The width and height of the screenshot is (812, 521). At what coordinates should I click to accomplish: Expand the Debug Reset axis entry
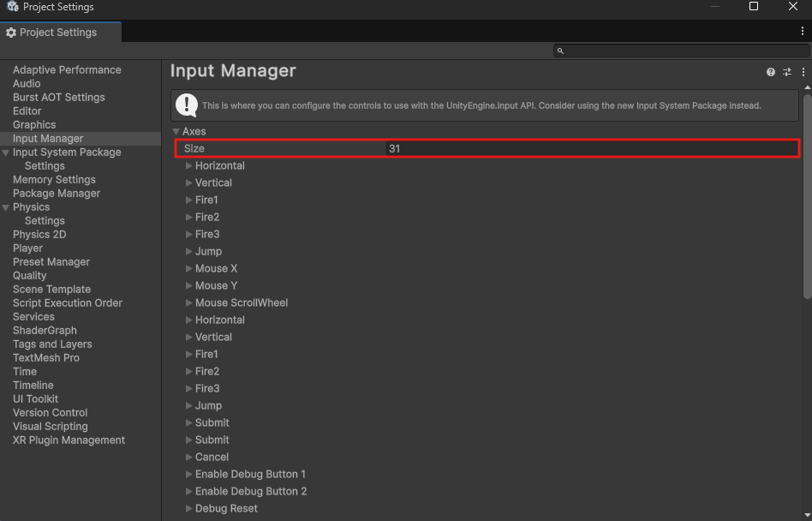(189, 508)
